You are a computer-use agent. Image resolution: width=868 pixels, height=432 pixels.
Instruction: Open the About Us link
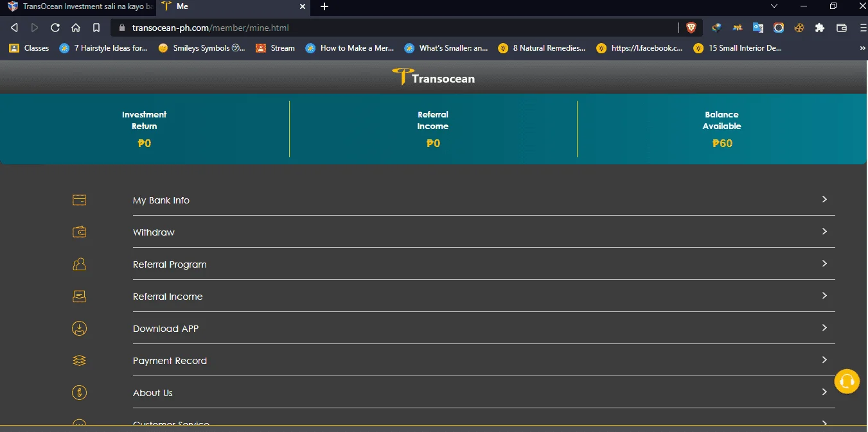153,393
